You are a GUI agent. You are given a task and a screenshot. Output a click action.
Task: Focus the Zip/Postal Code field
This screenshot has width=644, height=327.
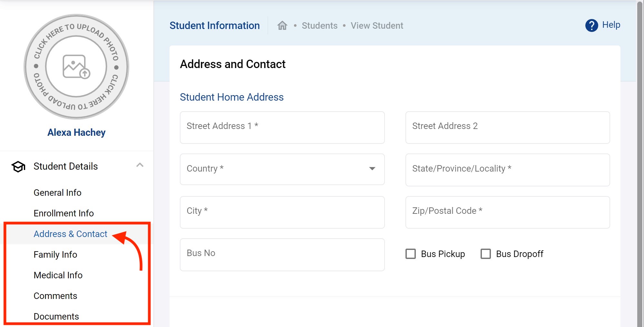click(x=507, y=212)
